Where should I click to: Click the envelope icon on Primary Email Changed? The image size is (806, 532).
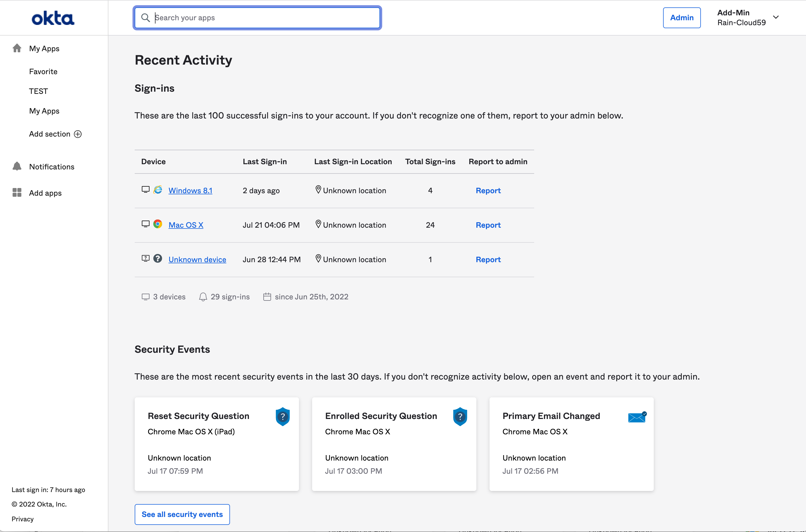(637, 417)
